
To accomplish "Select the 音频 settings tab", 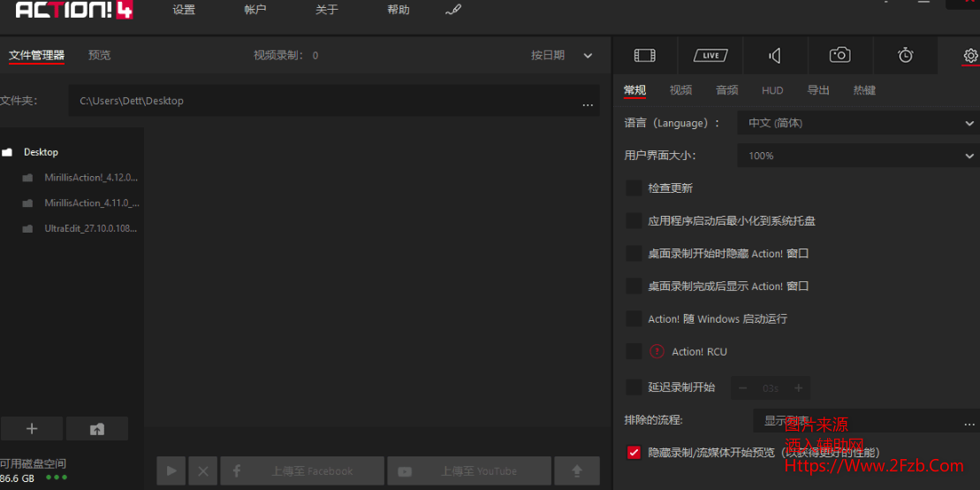I will [727, 90].
